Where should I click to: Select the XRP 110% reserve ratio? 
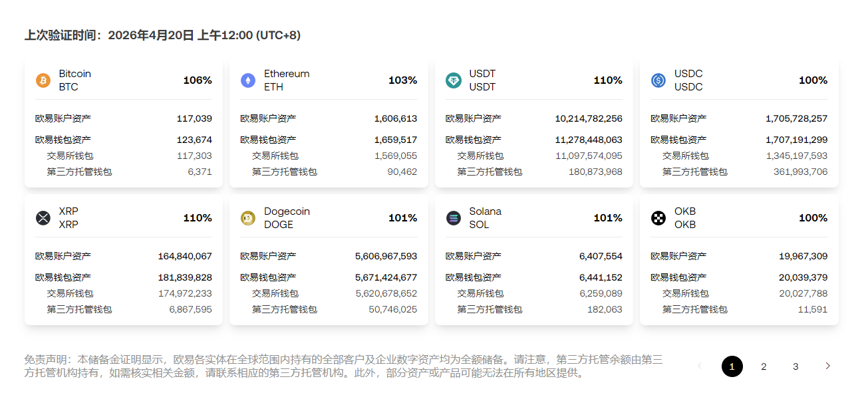pos(198,218)
